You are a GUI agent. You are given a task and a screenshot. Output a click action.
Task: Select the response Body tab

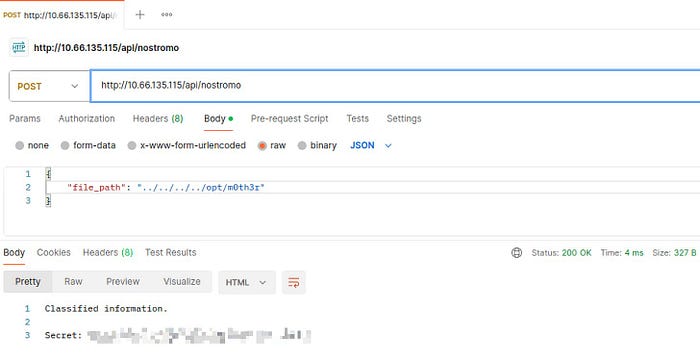[14, 253]
